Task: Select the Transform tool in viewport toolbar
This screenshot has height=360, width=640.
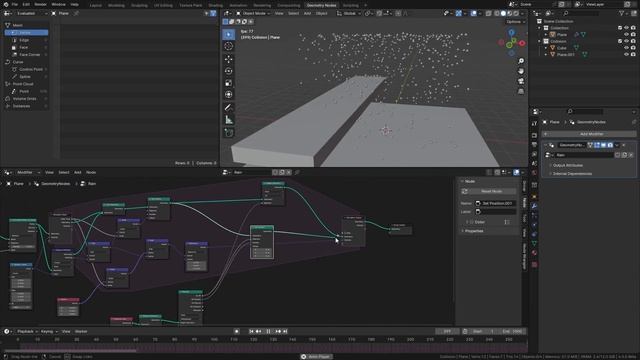Action: [229, 95]
